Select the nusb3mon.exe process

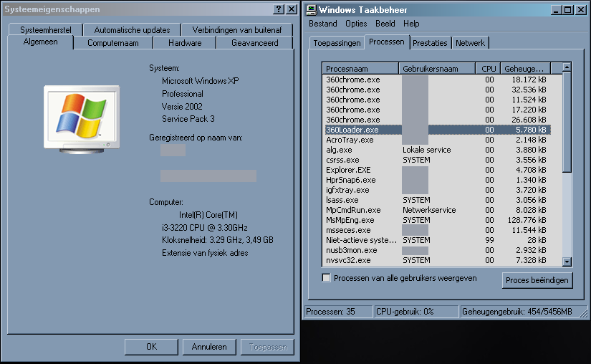(x=438, y=250)
